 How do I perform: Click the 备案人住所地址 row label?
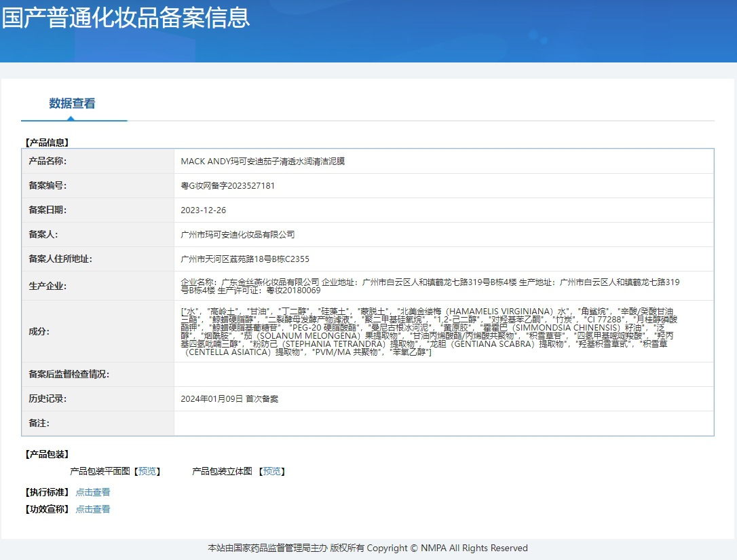[x=60, y=259]
